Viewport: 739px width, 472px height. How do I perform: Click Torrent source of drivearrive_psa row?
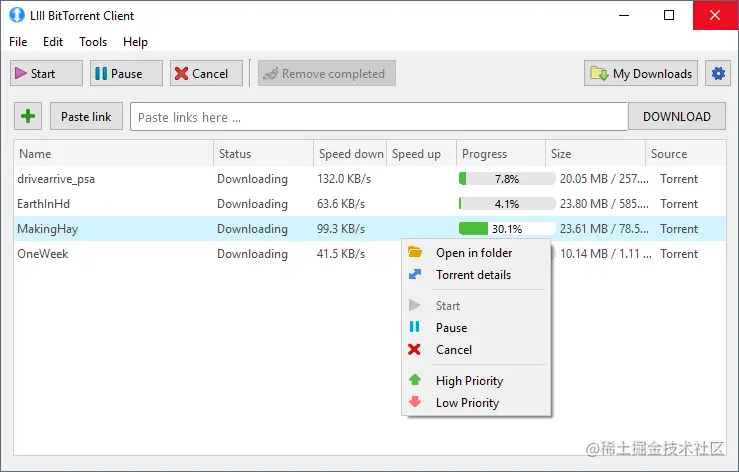(679, 179)
